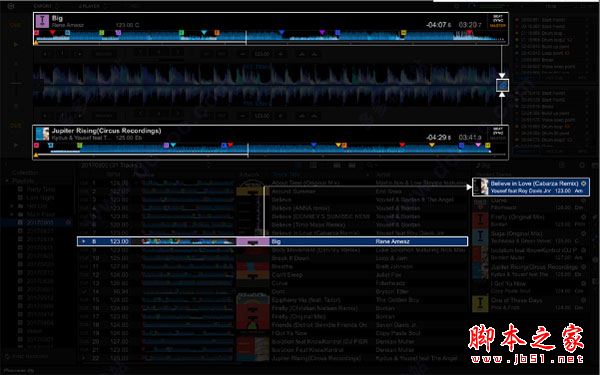
Task: Toggle BEAT SYNC on the top deck
Action: tap(498, 19)
